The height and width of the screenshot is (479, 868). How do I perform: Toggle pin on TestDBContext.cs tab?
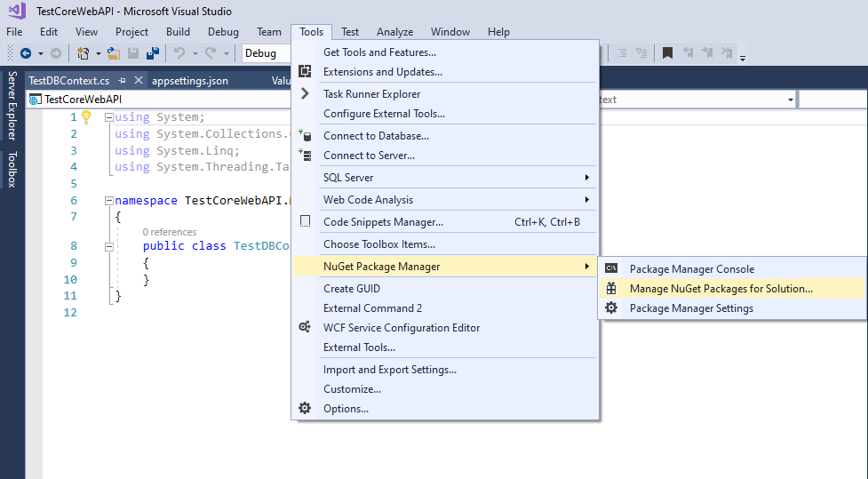coord(122,80)
